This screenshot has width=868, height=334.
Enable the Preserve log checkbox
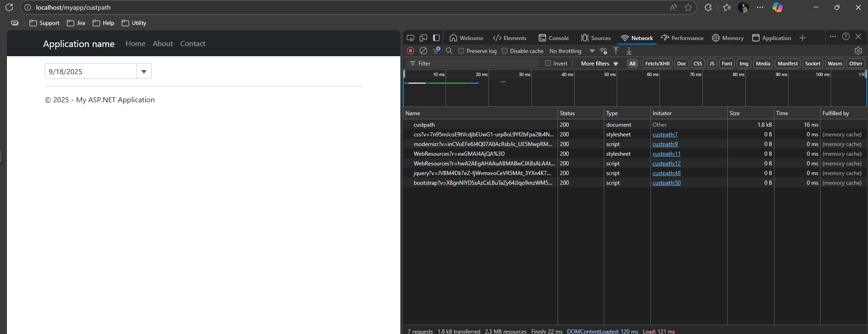coord(461,51)
